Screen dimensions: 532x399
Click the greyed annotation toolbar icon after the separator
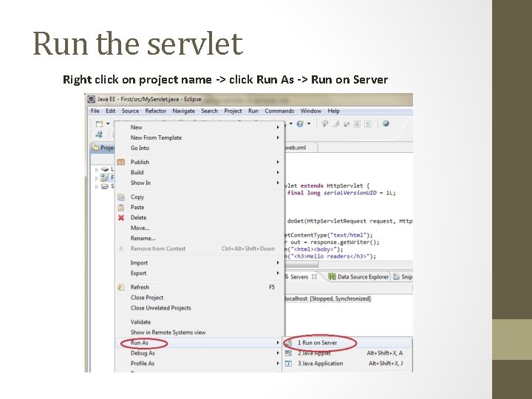coord(324,124)
